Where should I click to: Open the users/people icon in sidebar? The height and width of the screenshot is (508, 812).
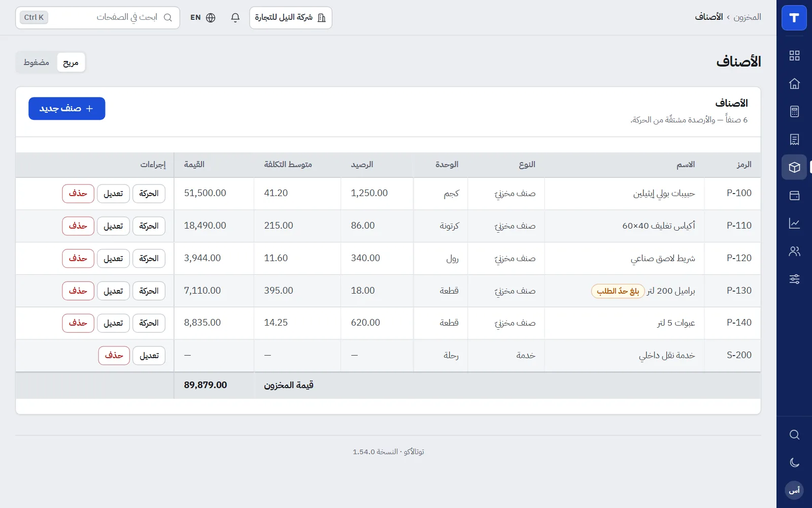[x=794, y=251]
